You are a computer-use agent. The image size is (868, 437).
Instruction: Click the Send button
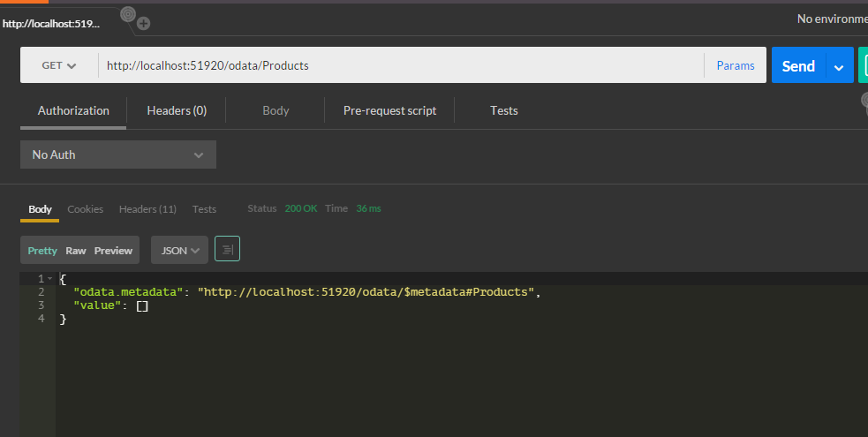pyautogui.click(x=798, y=66)
